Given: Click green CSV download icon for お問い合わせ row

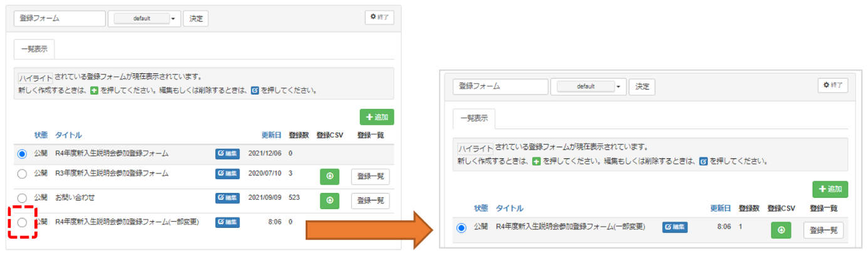Looking at the screenshot, I should [329, 200].
